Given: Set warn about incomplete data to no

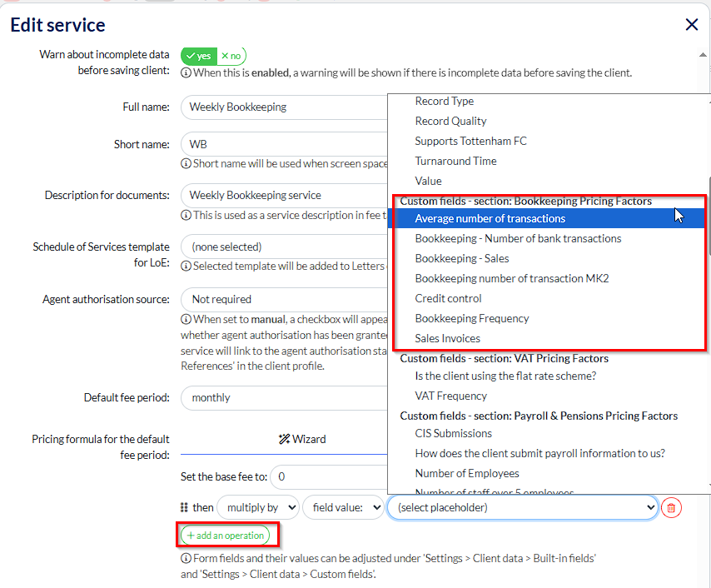Looking at the screenshot, I should point(231,56).
